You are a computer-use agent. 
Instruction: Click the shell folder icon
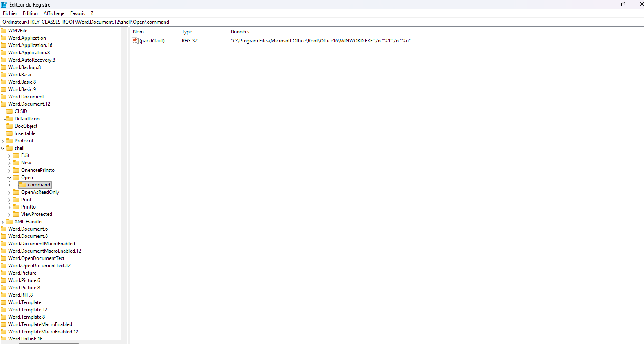(10, 148)
